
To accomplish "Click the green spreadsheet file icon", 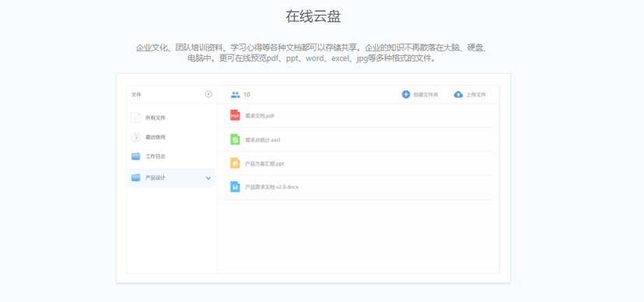I will 235,139.
